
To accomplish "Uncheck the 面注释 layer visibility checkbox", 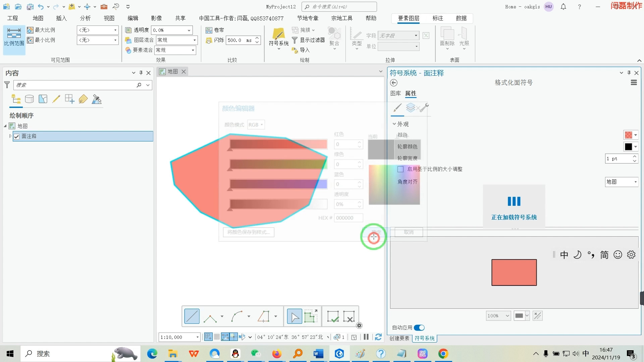I will point(16,136).
